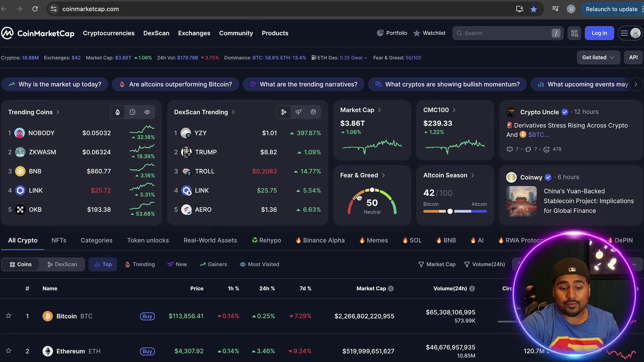
Task: Open Crypto Uncle avatar
Action: [x=511, y=112]
